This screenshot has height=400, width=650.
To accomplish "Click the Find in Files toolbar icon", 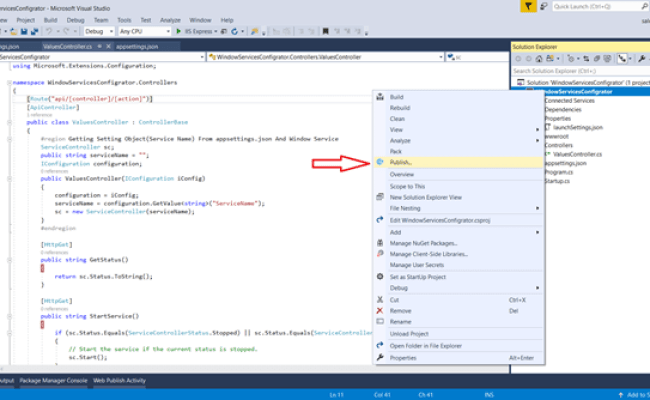I will 255,32.
